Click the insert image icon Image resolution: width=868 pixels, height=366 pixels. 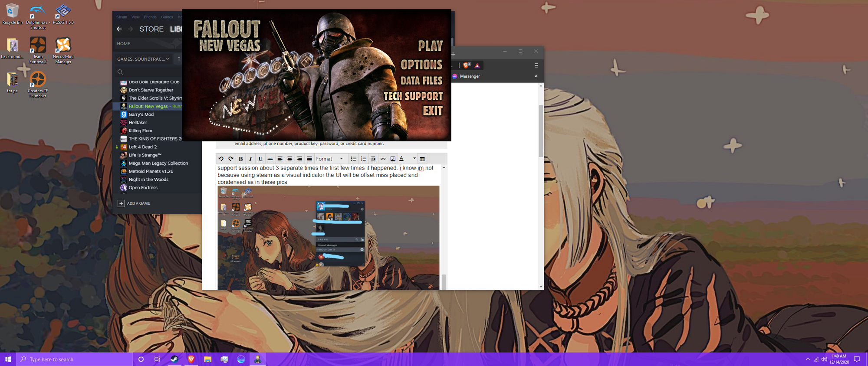click(x=393, y=159)
